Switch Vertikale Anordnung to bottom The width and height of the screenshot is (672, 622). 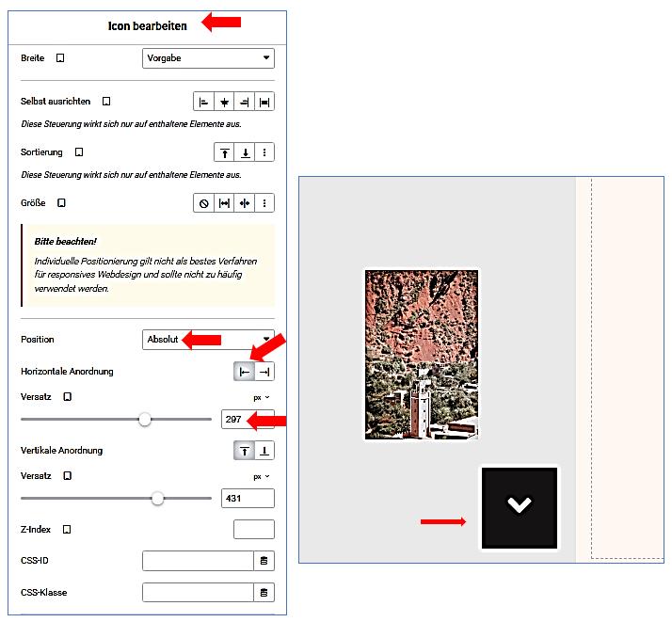tap(264, 452)
